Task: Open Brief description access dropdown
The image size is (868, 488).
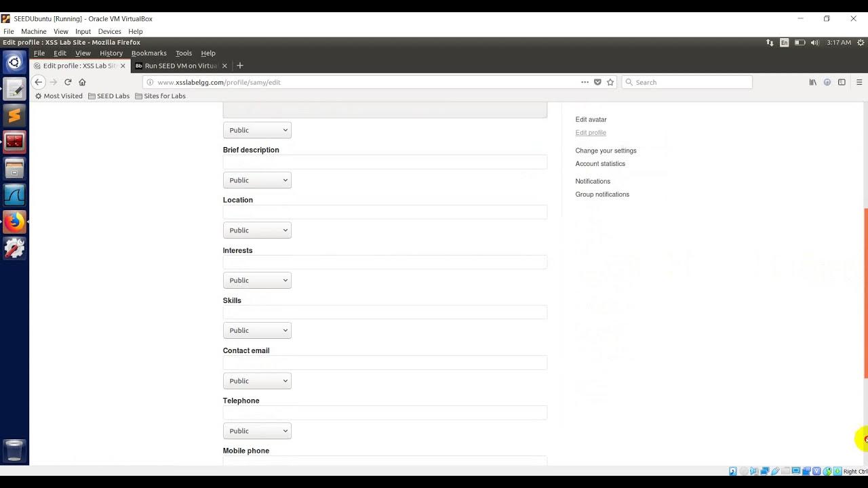Action: click(257, 180)
